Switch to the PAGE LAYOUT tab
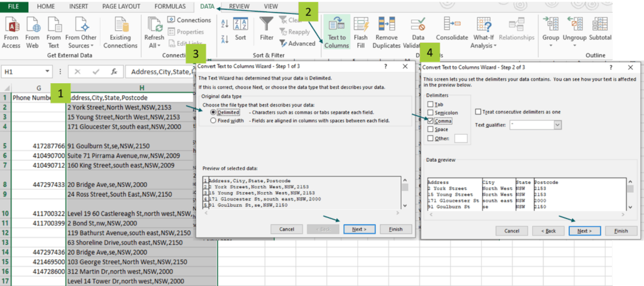Screen dimensions: 644x286 [121, 6]
